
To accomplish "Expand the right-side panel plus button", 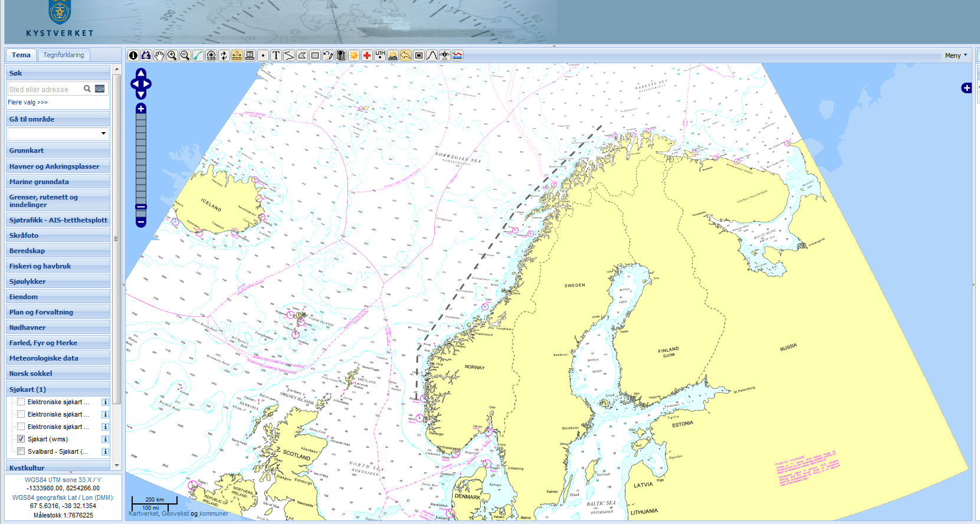I will coord(966,88).
